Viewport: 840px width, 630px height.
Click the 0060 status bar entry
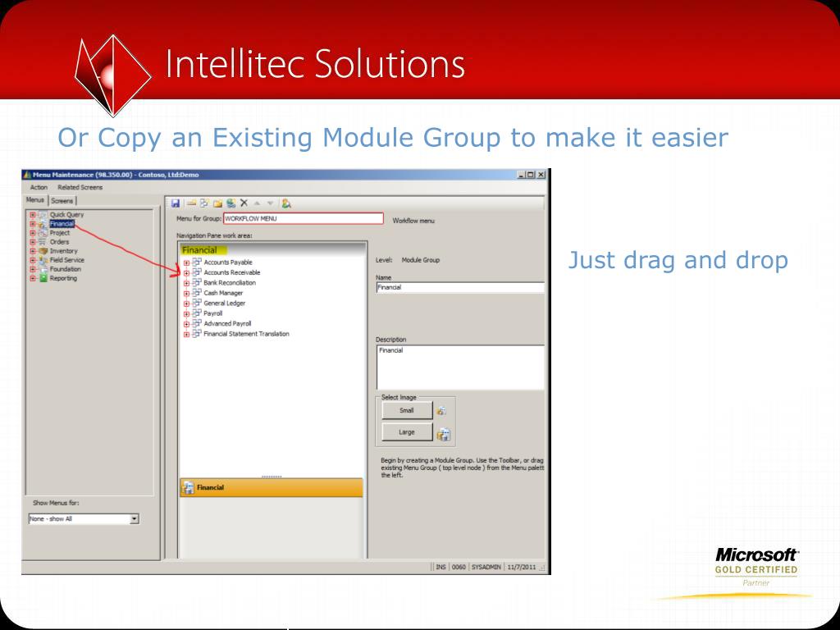coord(459,567)
